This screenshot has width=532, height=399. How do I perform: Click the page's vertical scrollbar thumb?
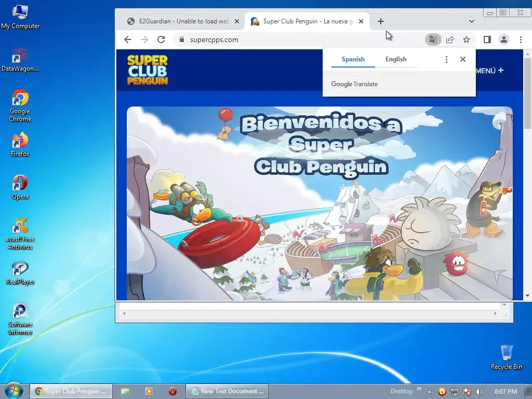(527, 94)
